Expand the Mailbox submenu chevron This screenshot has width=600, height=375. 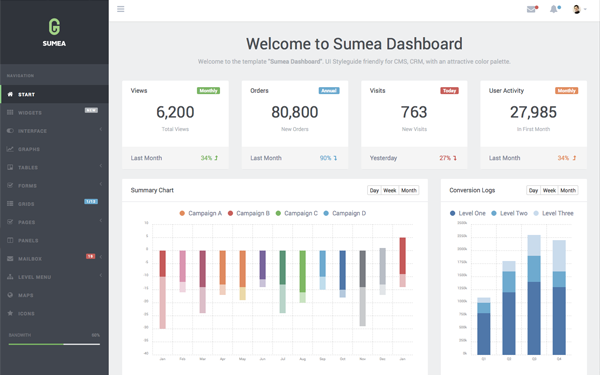(x=101, y=257)
